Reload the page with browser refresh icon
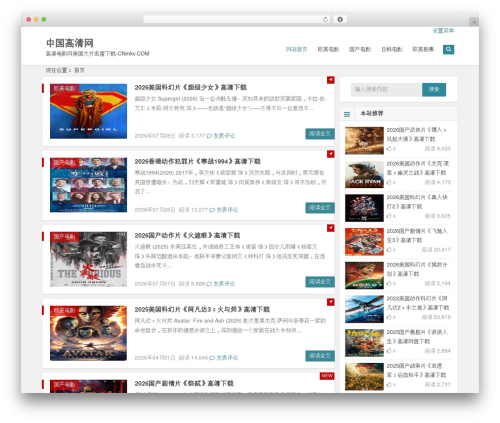 [325, 19]
